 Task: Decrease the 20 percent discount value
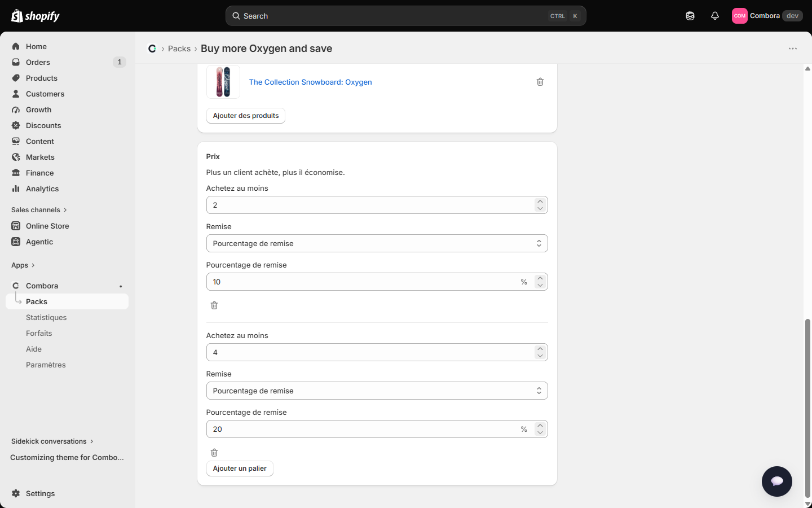pos(540,432)
